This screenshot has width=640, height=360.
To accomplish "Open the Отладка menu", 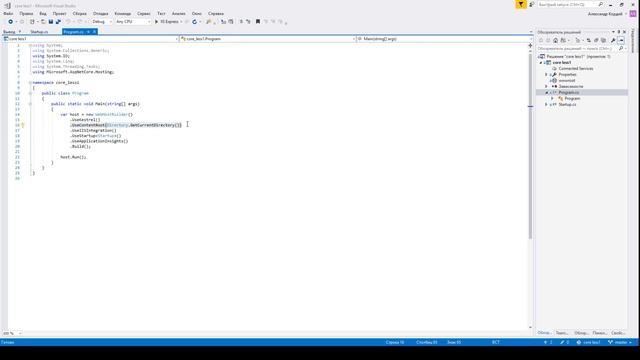I will coord(100,14).
